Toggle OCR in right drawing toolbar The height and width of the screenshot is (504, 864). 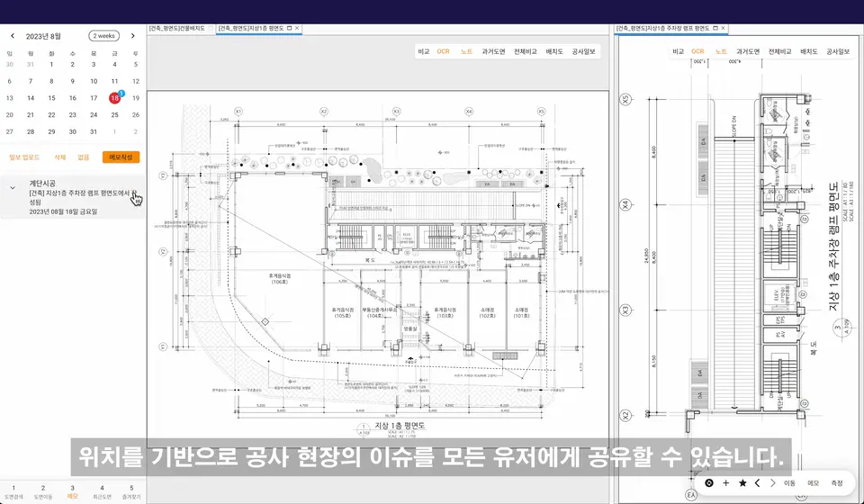[697, 51]
